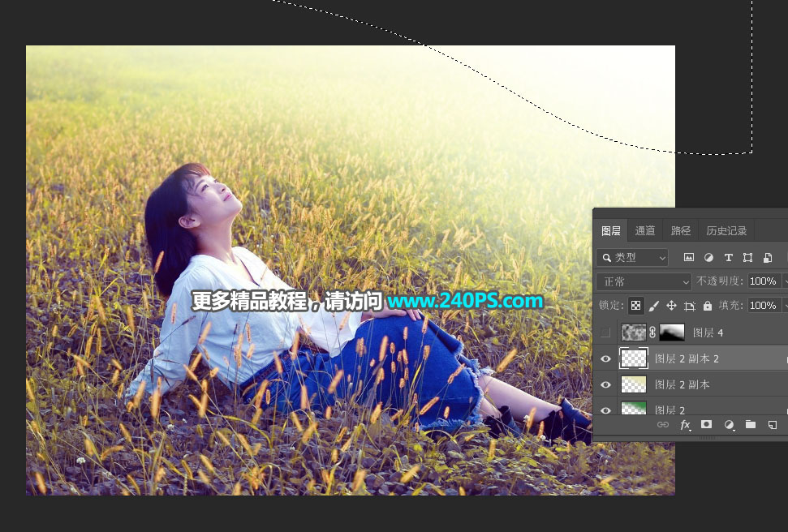Screen dimensions: 788x532
Task: Filter layers by shape layer icon
Action: (x=747, y=258)
